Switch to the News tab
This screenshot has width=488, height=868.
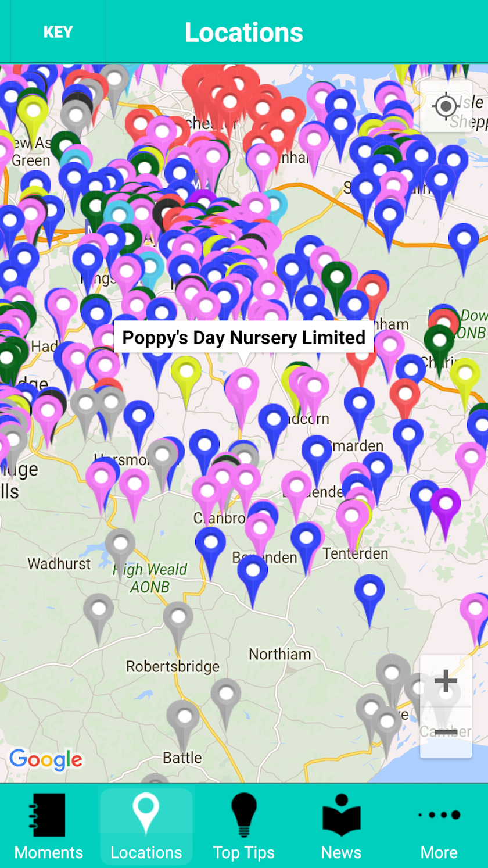point(342,827)
